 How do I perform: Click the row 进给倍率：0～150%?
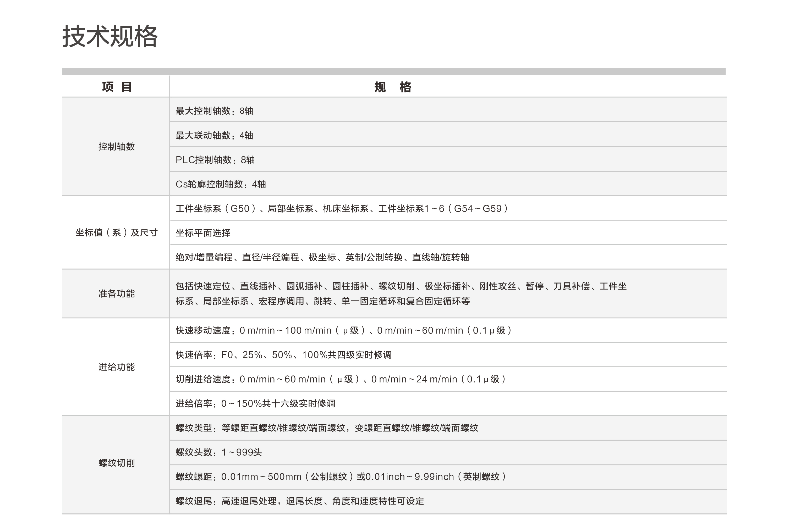pos(448,403)
